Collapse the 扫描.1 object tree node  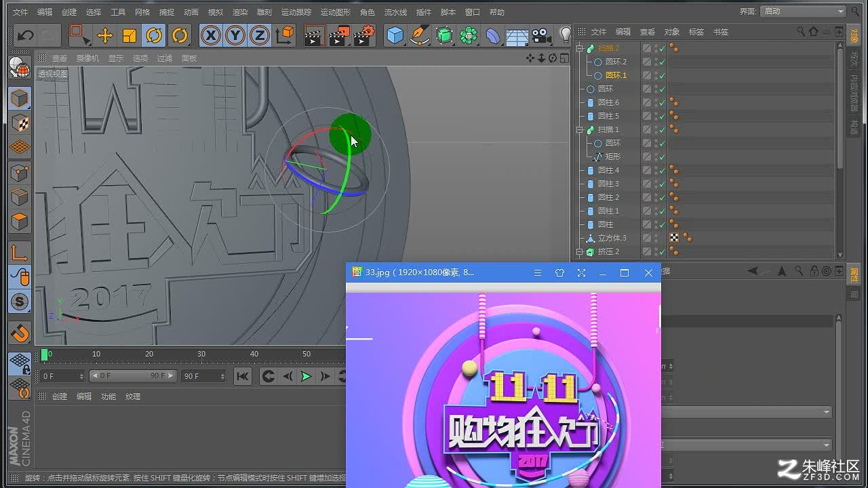tap(580, 129)
